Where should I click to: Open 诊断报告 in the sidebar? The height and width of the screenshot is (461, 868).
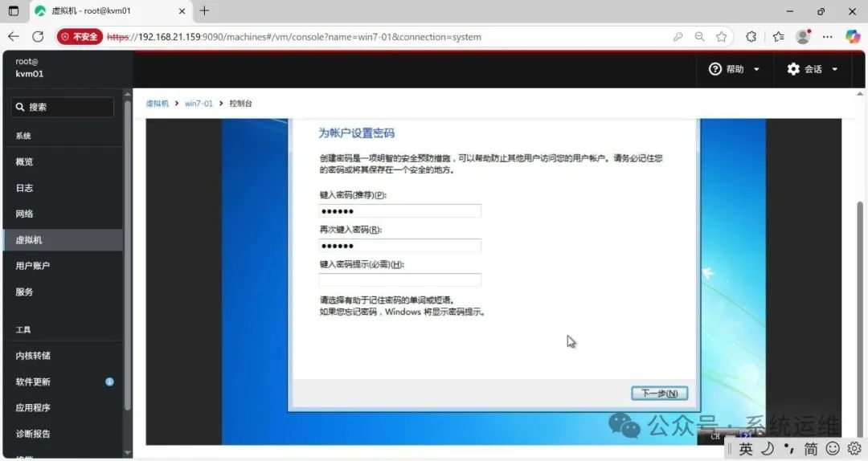click(63, 434)
